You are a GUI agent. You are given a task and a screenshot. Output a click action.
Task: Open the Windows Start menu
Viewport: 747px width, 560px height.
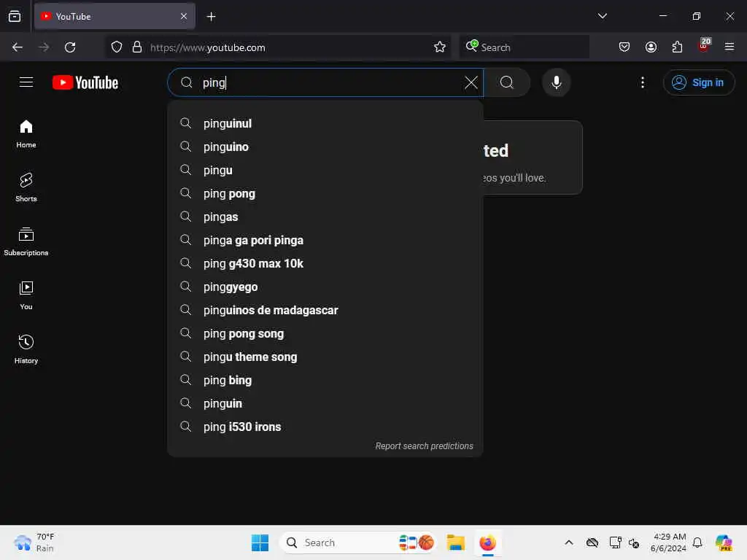tap(260, 542)
